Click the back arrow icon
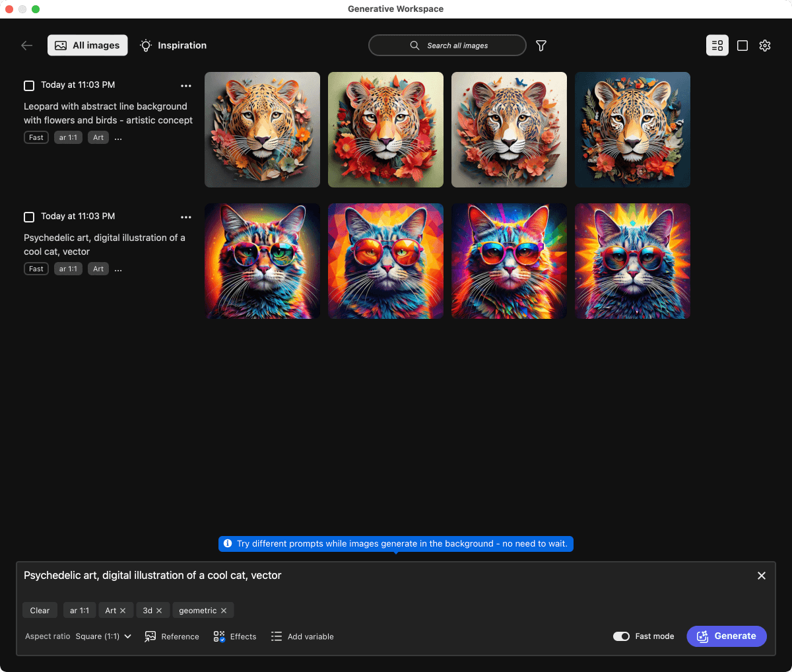Viewport: 792px width, 672px height. pos(27,46)
